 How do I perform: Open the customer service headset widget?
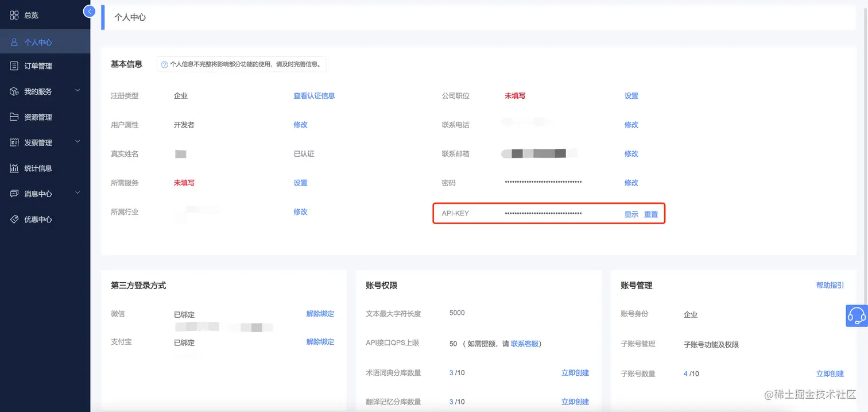pos(857,315)
